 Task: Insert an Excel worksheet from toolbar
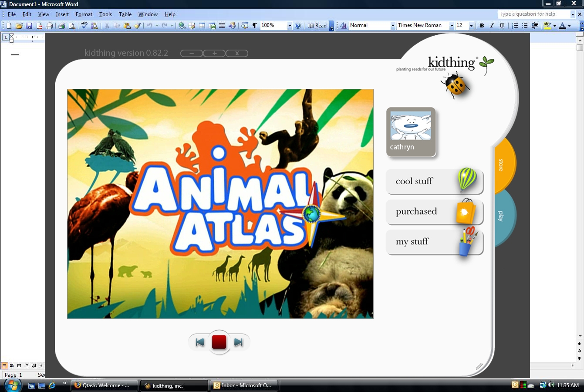pyautogui.click(x=212, y=26)
